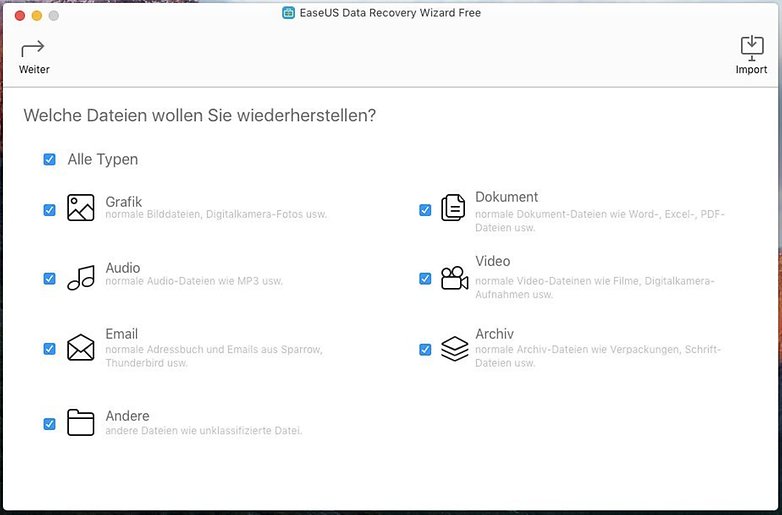The image size is (782, 515).
Task: Click the window title EaseUS Data Recovery Wizard Free
Action: click(390, 13)
